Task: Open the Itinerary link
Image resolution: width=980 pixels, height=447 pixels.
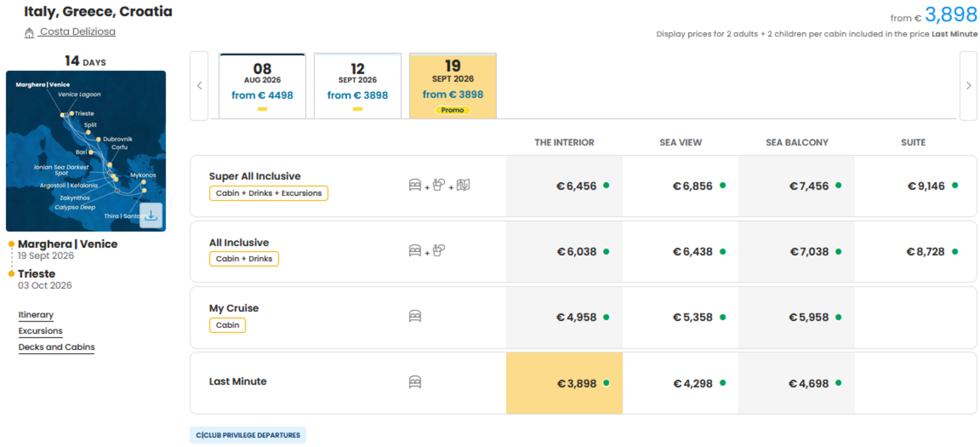Action: click(x=36, y=315)
